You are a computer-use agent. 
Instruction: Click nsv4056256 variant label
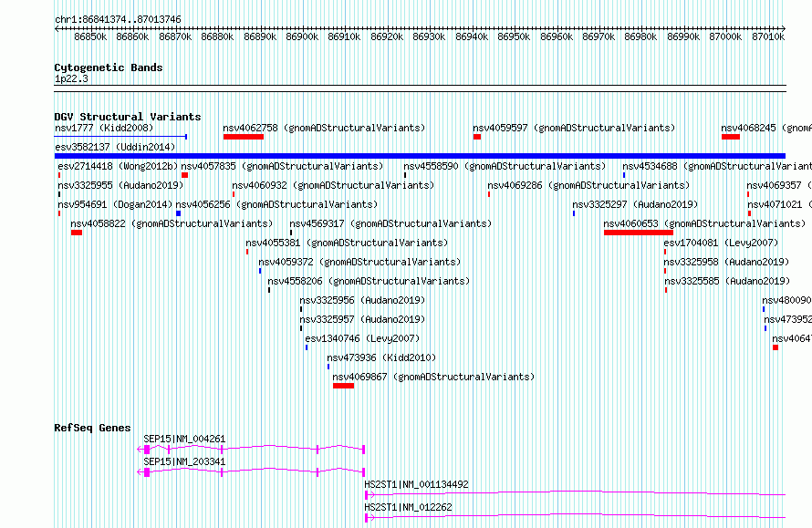pos(276,204)
